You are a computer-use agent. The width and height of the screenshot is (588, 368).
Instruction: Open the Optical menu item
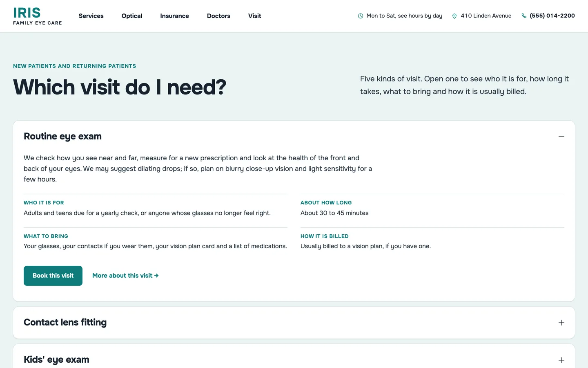tap(132, 16)
